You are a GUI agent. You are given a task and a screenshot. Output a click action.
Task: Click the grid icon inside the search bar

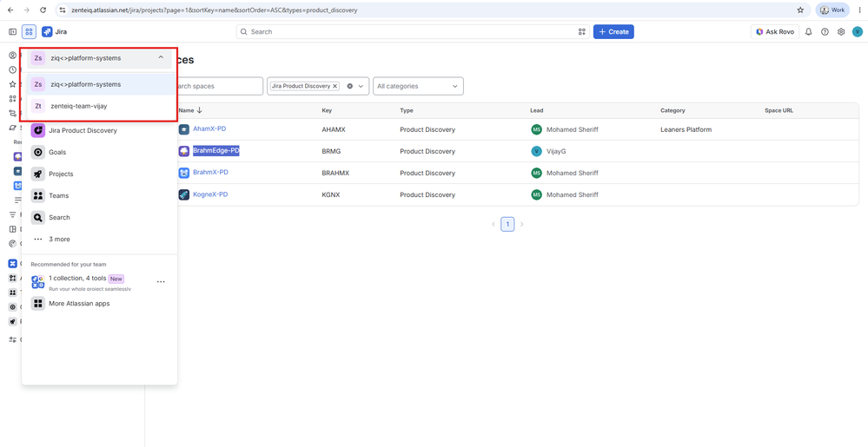581,31
